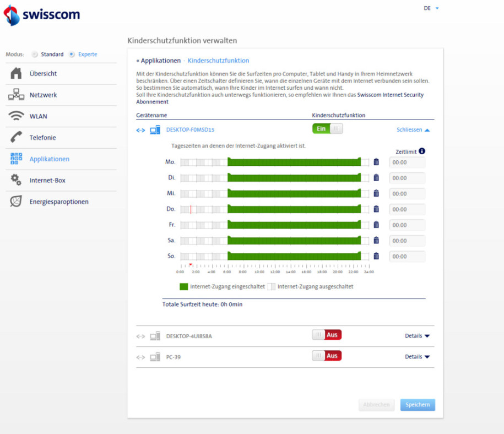Click trash icon for Wednesday row

(x=376, y=193)
